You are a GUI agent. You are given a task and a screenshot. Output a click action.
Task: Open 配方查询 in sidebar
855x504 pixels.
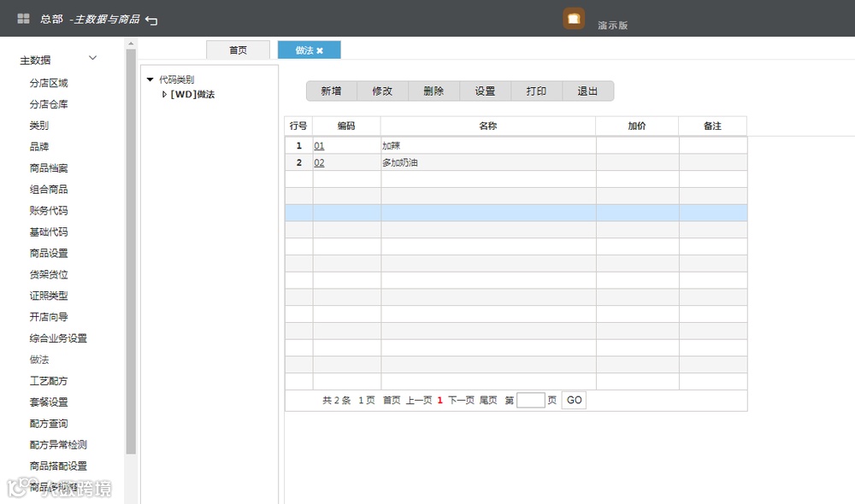49,424
